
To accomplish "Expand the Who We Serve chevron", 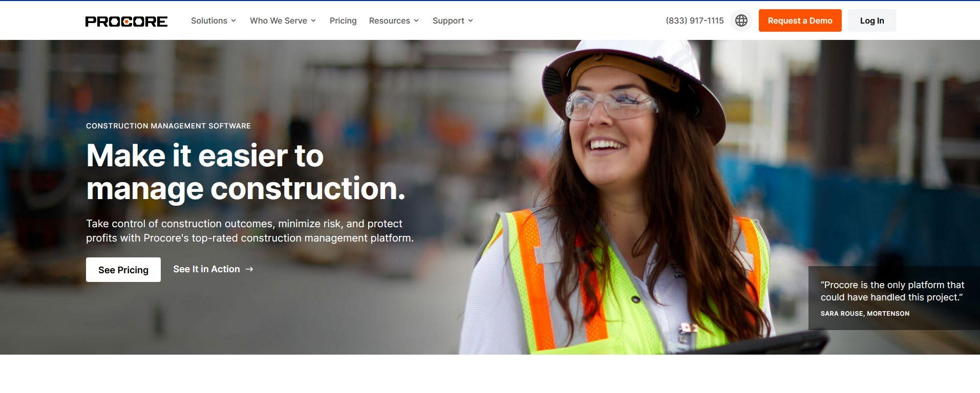I will point(313,21).
